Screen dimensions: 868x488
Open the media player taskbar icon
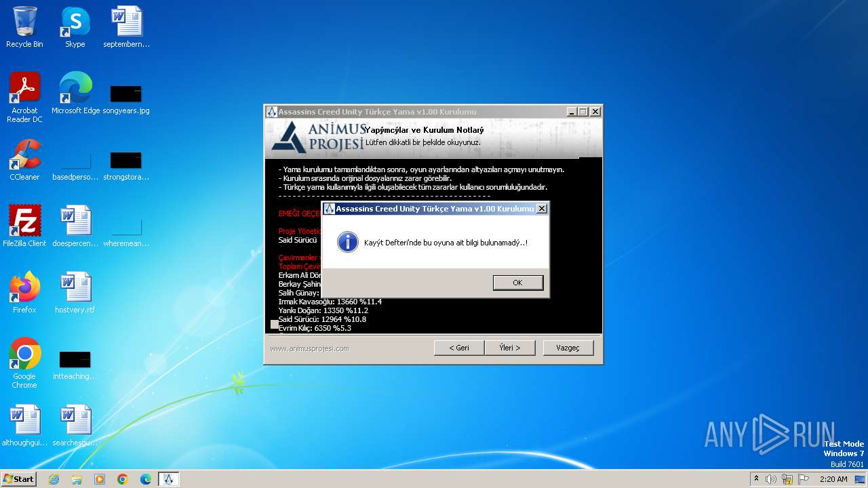pos(100,479)
